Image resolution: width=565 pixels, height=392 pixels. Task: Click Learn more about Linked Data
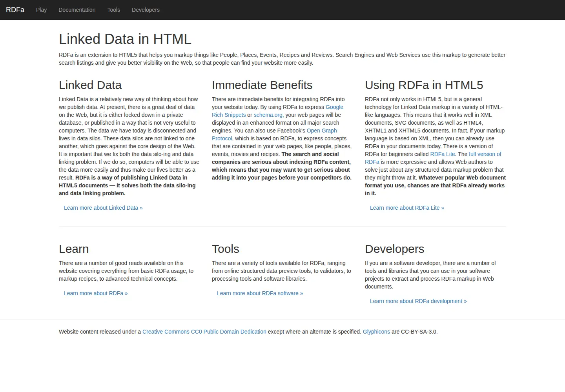point(103,208)
